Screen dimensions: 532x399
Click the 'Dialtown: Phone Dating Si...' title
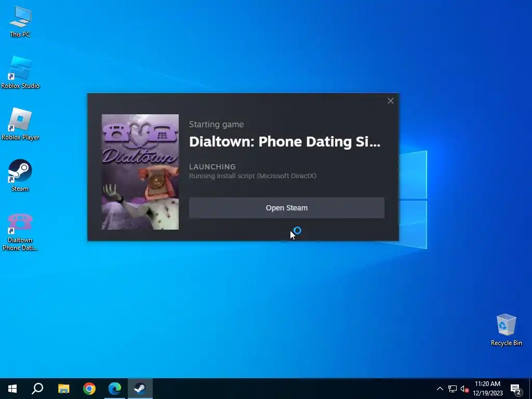[x=285, y=142]
